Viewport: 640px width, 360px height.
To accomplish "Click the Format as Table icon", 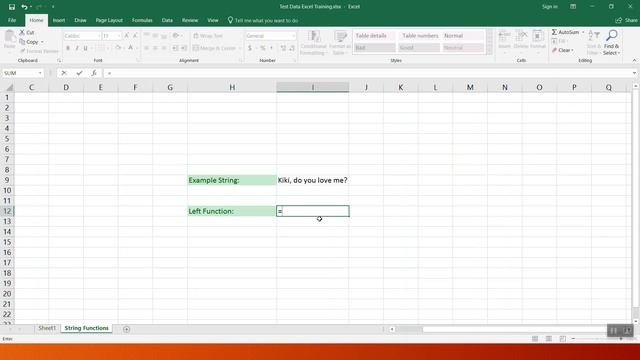I will tap(340, 36).
